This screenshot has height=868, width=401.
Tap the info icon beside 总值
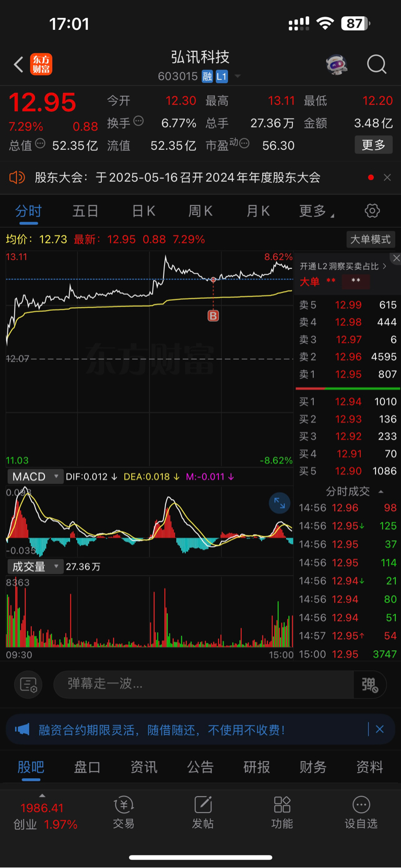point(40,144)
